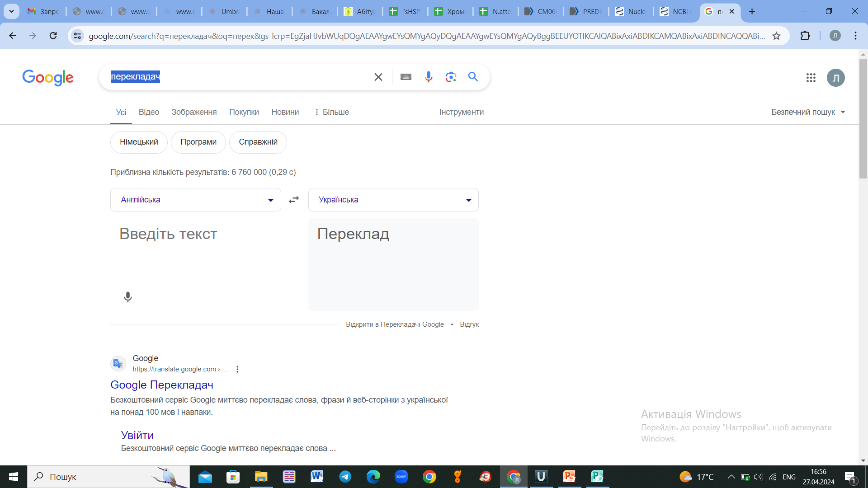This screenshot has height=488, width=868.
Task: Select the Усі results tab
Action: click(x=121, y=112)
